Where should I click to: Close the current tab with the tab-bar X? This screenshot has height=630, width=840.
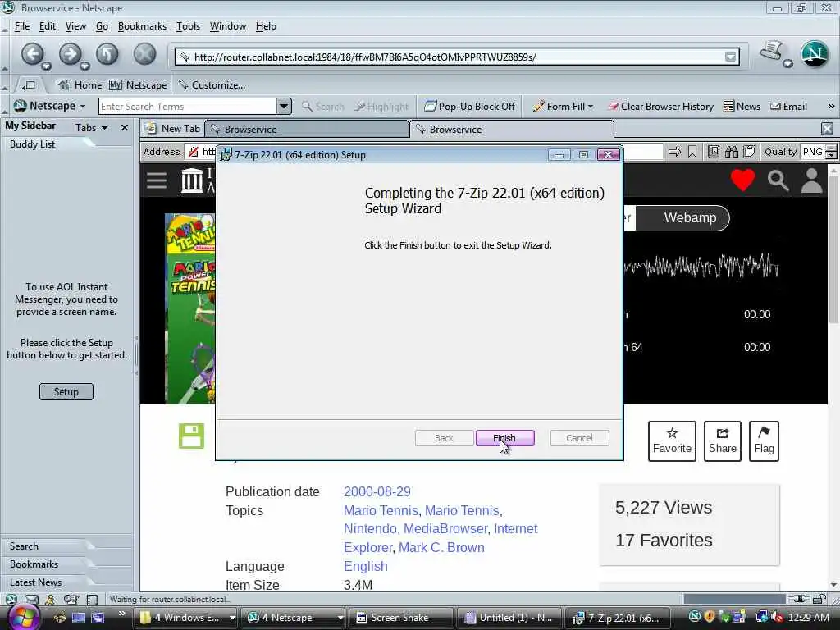pos(827,129)
